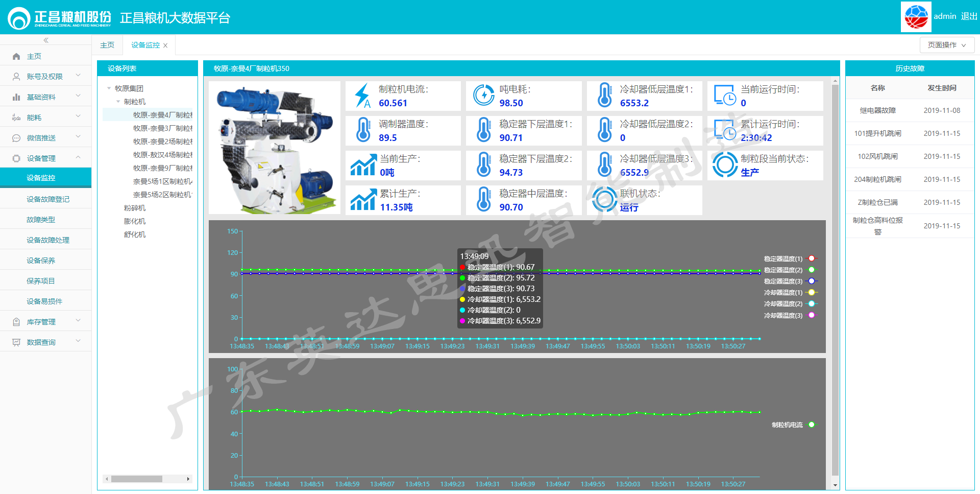This screenshot has height=494, width=980.
Task: Open 设备故障登记 menu item
Action: click(46, 199)
